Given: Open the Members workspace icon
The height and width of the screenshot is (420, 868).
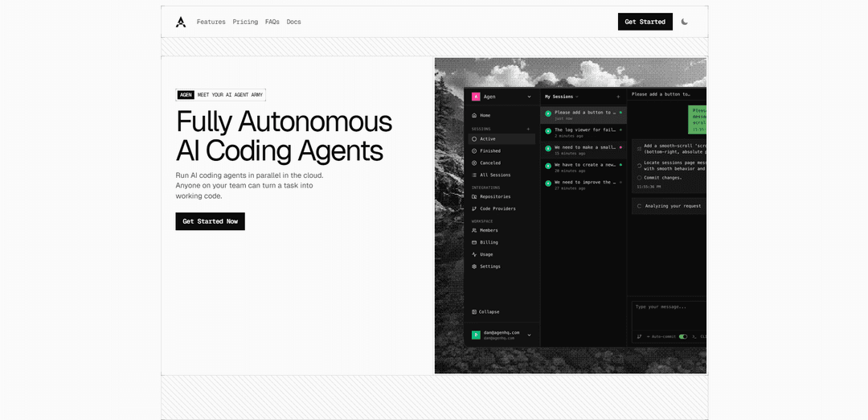Looking at the screenshot, I should pos(474,231).
